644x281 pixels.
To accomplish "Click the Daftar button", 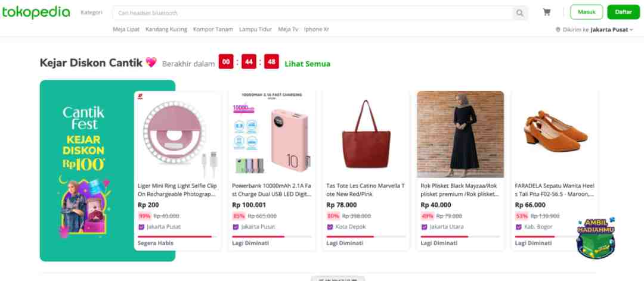I will pyautogui.click(x=624, y=12).
